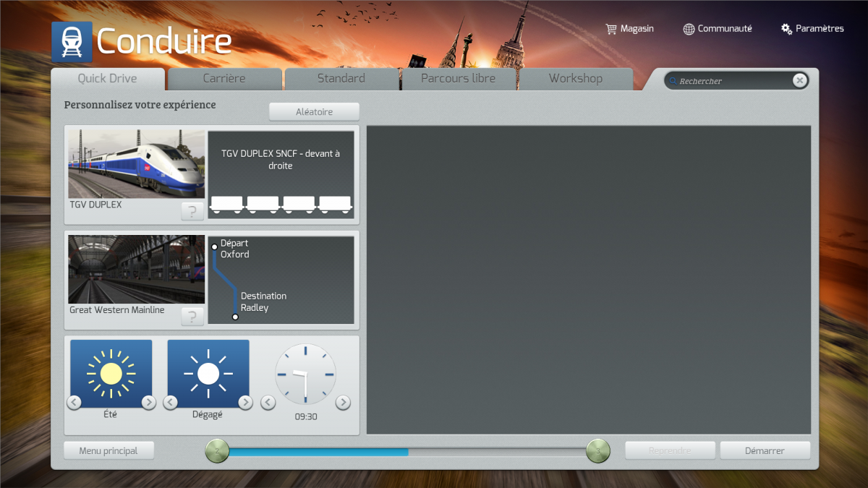This screenshot has width=868, height=488.
Task: Click the level 2 badge on progress bar
Action: coord(217,451)
